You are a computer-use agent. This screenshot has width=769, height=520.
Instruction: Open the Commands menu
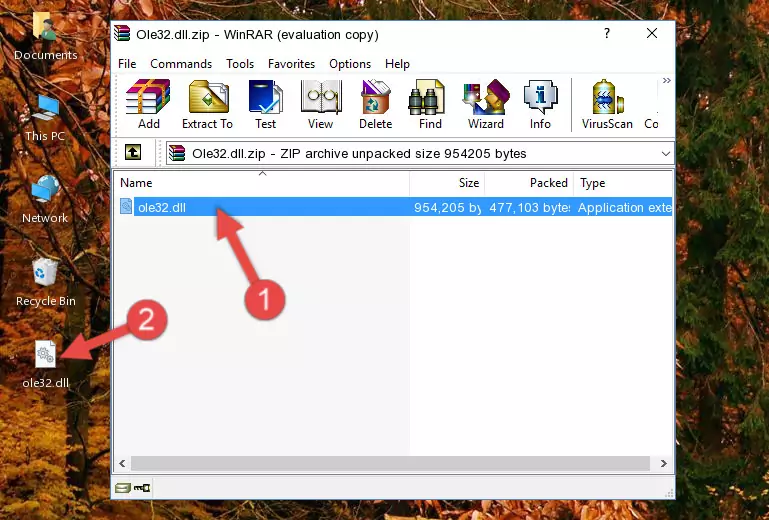(181, 64)
